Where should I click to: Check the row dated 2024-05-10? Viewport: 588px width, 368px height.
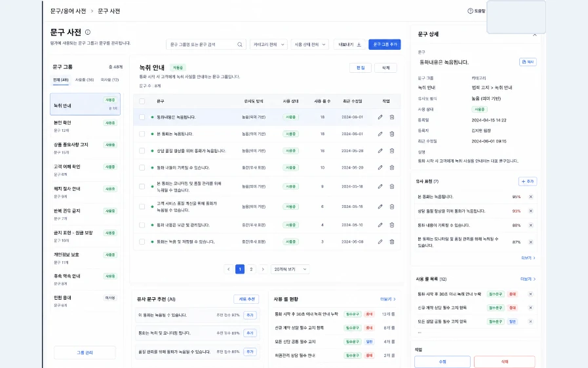coord(142,225)
